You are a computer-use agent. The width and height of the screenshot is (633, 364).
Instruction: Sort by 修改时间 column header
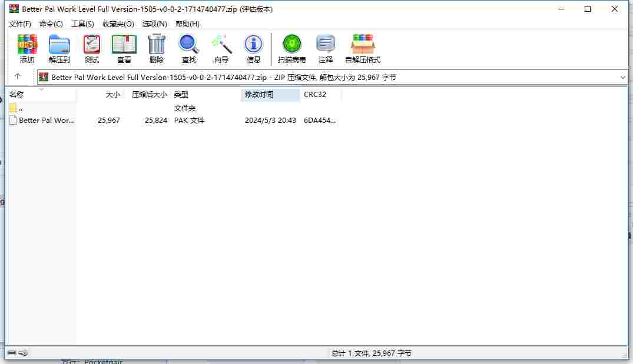point(270,94)
